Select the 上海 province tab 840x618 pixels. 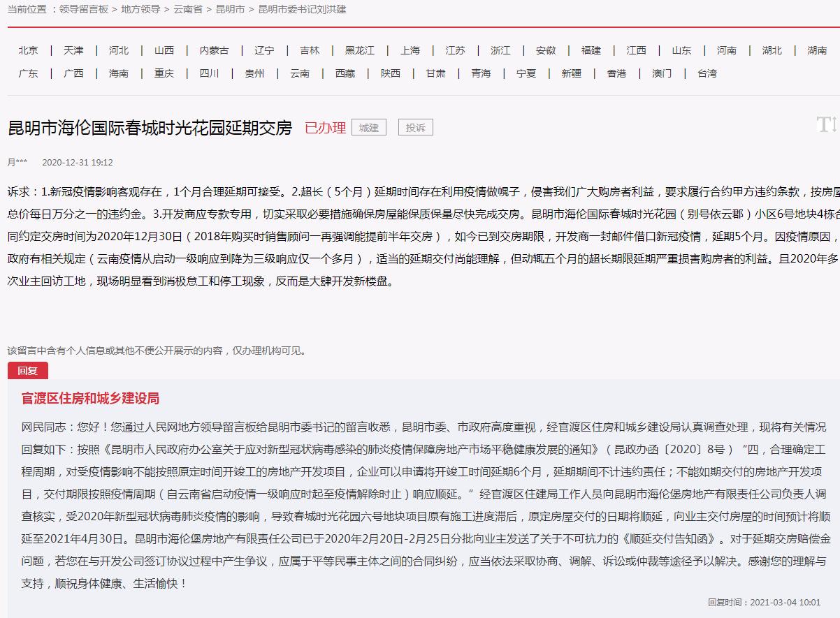[410, 50]
